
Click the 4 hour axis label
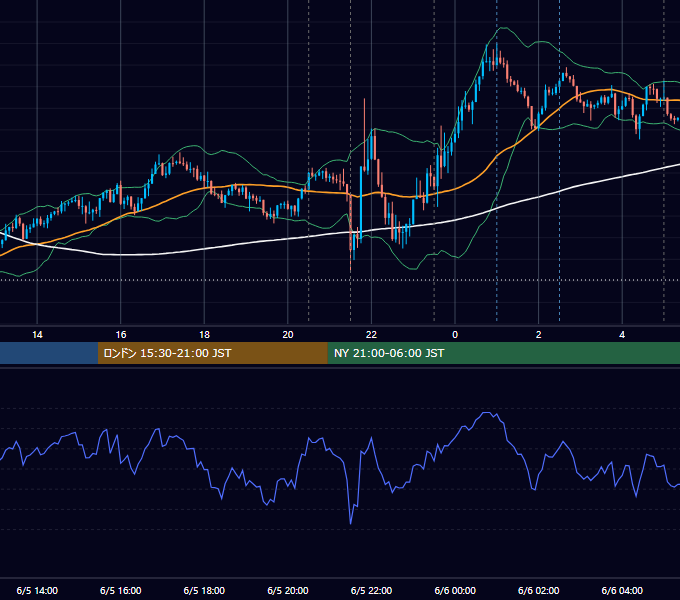click(622, 335)
